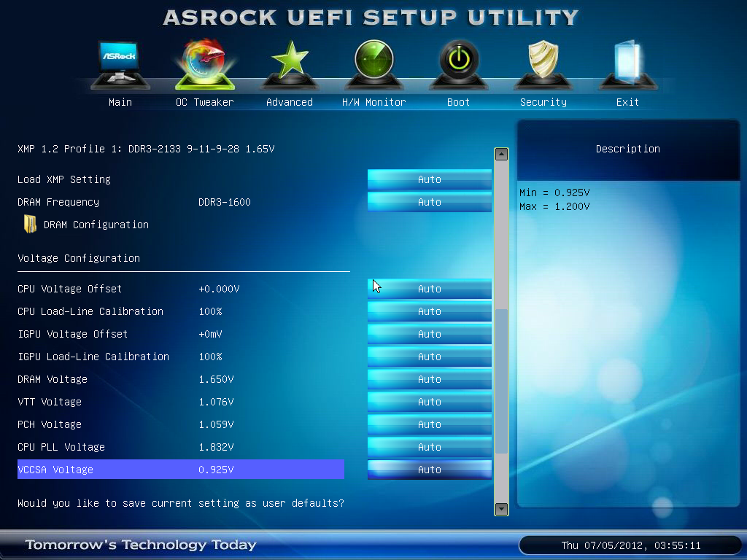The image size is (747, 560).
Task: Click the scrollbar down arrow
Action: [501, 509]
